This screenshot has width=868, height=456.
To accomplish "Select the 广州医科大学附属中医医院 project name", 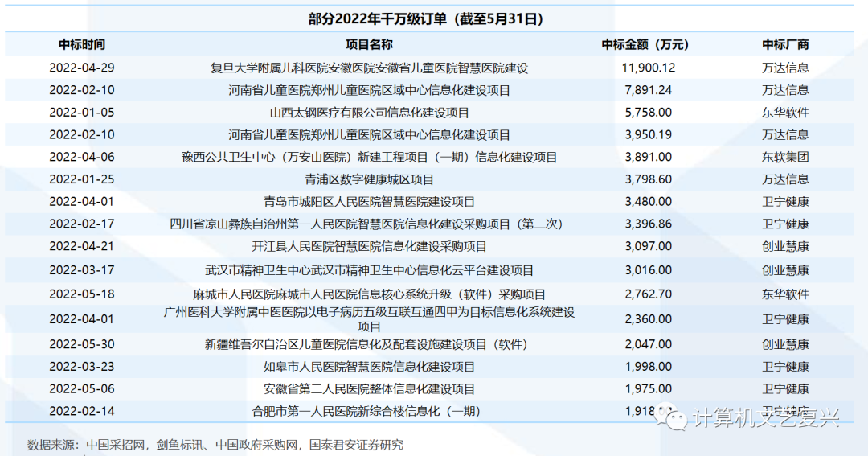I will (x=369, y=319).
